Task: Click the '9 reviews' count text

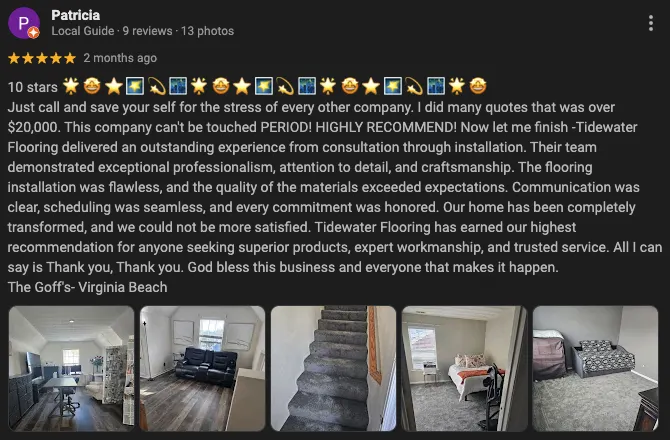Action: 147,31
